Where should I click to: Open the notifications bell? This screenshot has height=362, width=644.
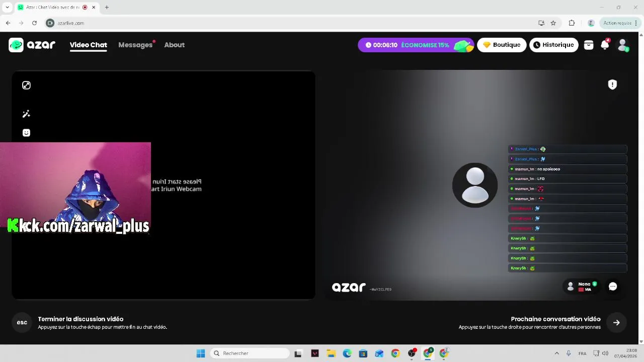coord(605,45)
